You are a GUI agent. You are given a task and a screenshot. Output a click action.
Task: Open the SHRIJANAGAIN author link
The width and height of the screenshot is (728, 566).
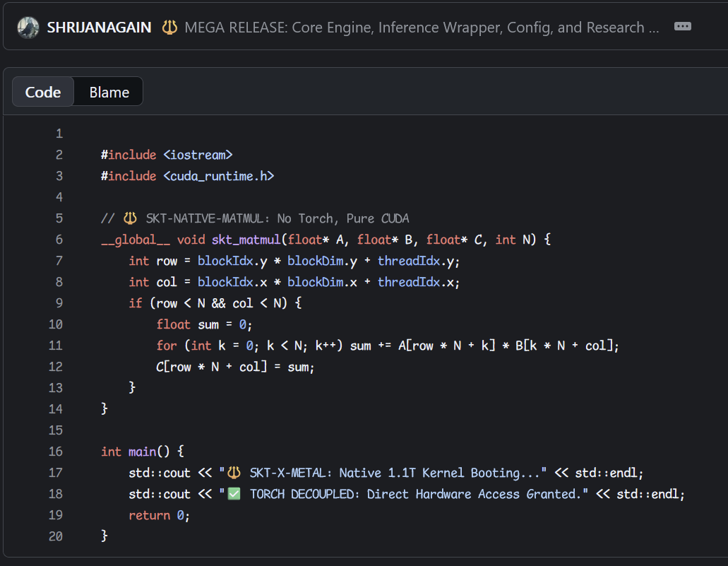pos(99,28)
